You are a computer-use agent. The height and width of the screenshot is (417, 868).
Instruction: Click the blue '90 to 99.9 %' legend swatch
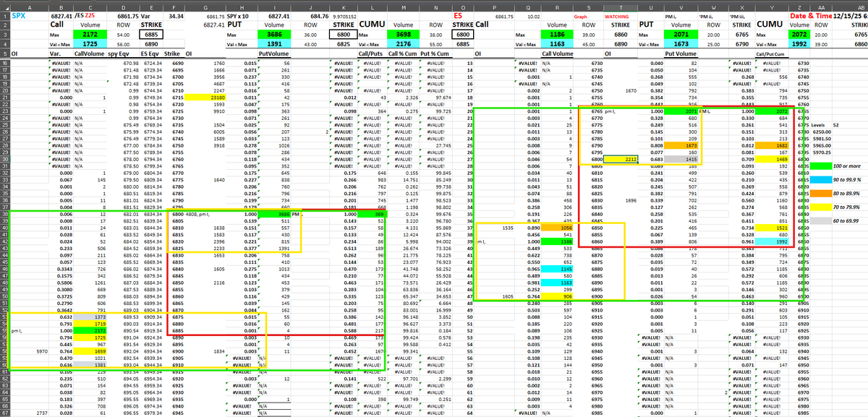tap(820, 179)
